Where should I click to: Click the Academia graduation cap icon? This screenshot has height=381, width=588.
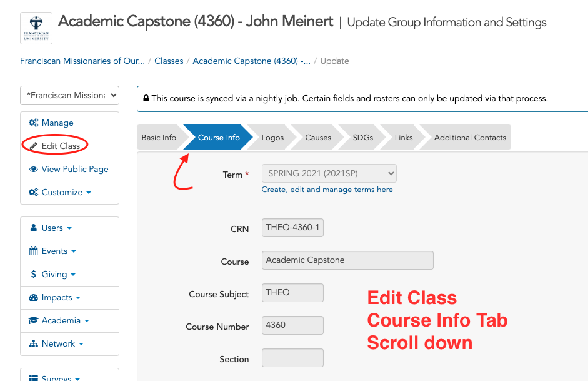[x=33, y=320]
